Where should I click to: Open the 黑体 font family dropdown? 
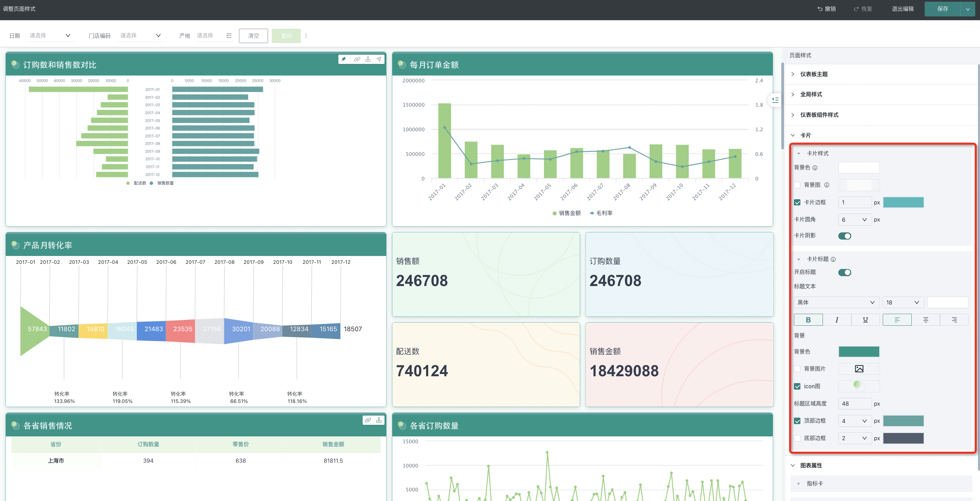[836, 302]
